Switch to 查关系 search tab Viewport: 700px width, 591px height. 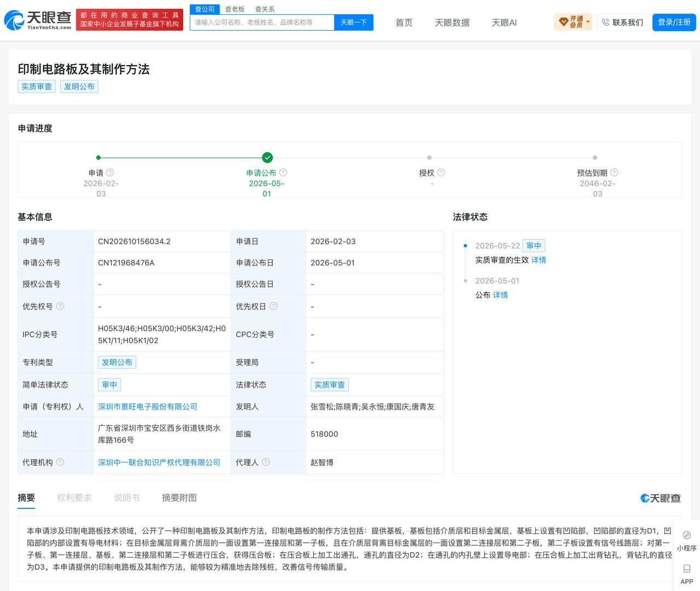[265, 9]
